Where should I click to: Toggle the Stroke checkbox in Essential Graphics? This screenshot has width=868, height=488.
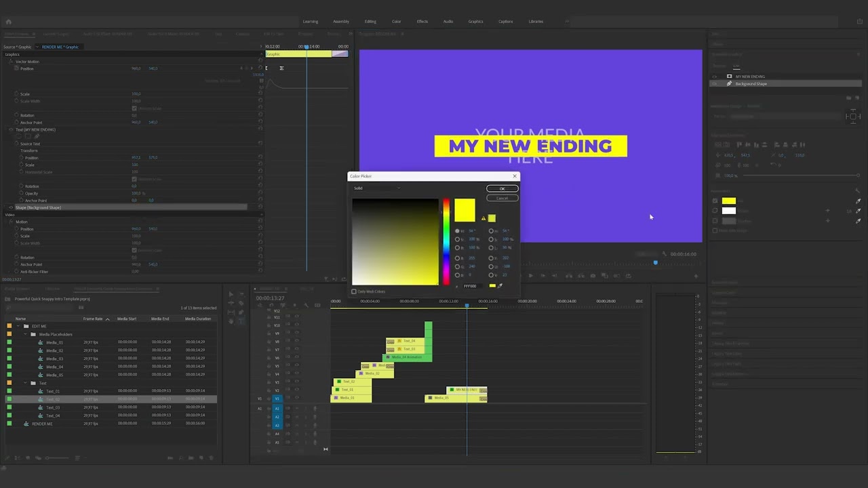click(x=715, y=210)
